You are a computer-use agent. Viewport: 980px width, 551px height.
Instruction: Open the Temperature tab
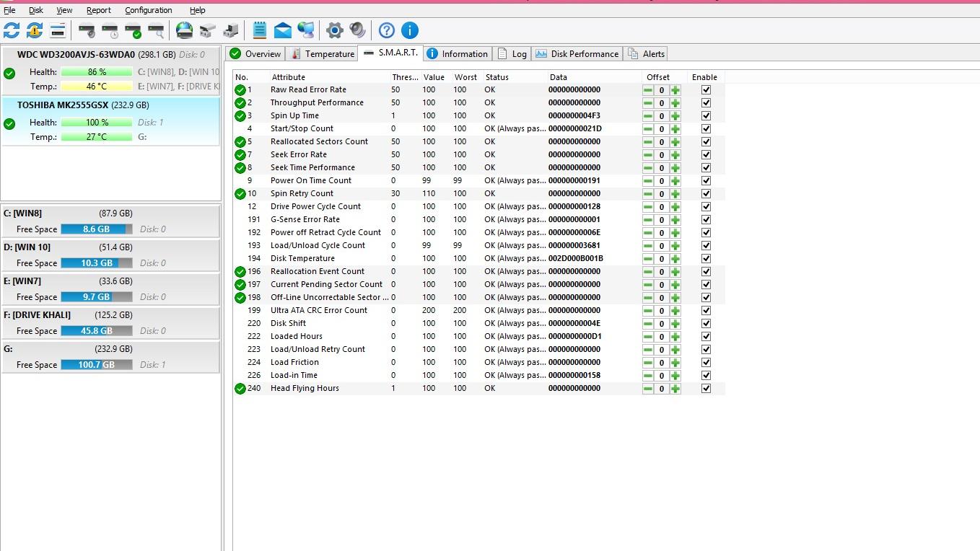point(322,54)
